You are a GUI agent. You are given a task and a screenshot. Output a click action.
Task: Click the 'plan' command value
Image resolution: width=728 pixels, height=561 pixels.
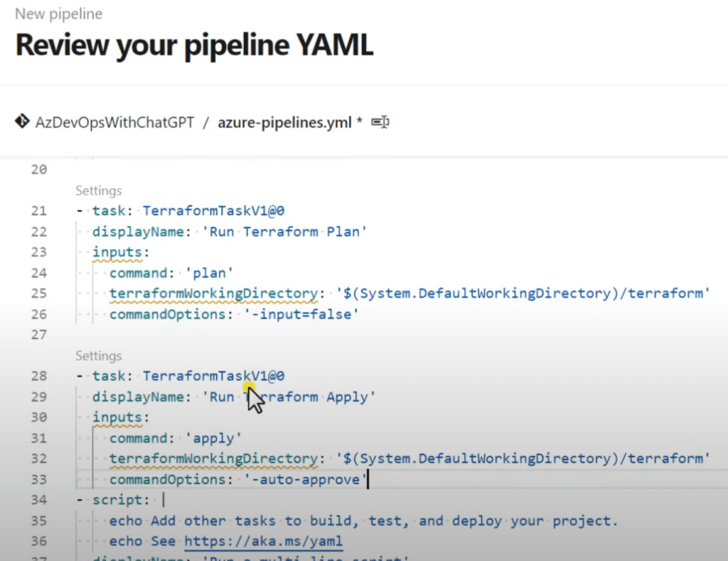[x=210, y=273]
